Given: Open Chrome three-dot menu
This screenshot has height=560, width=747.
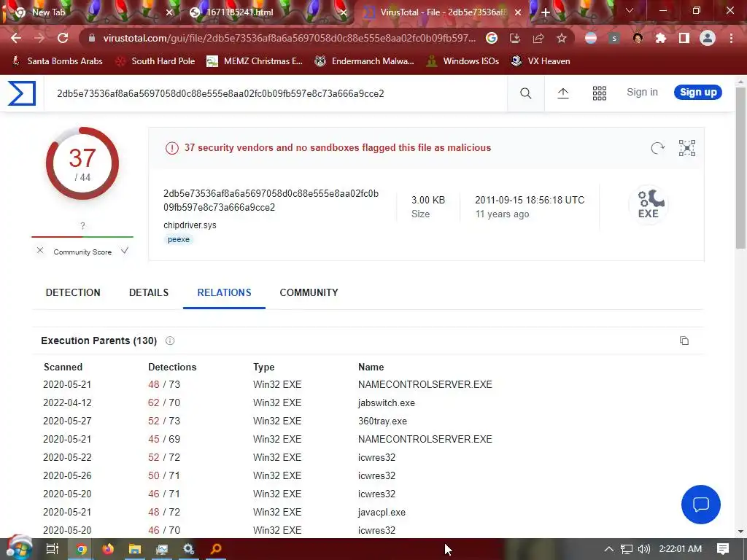Looking at the screenshot, I should 731,38.
